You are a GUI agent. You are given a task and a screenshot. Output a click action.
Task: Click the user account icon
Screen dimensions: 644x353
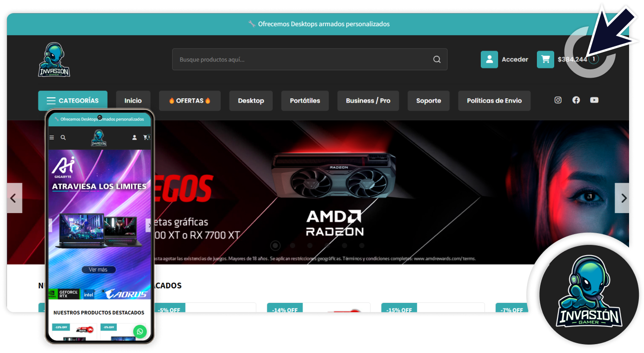(x=489, y=59)
